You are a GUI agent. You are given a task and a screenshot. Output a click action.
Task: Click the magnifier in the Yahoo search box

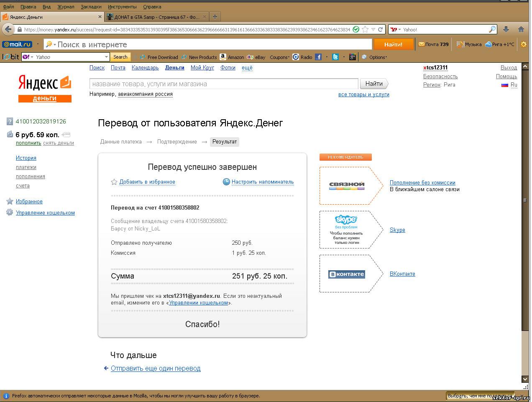pos(492,29)
